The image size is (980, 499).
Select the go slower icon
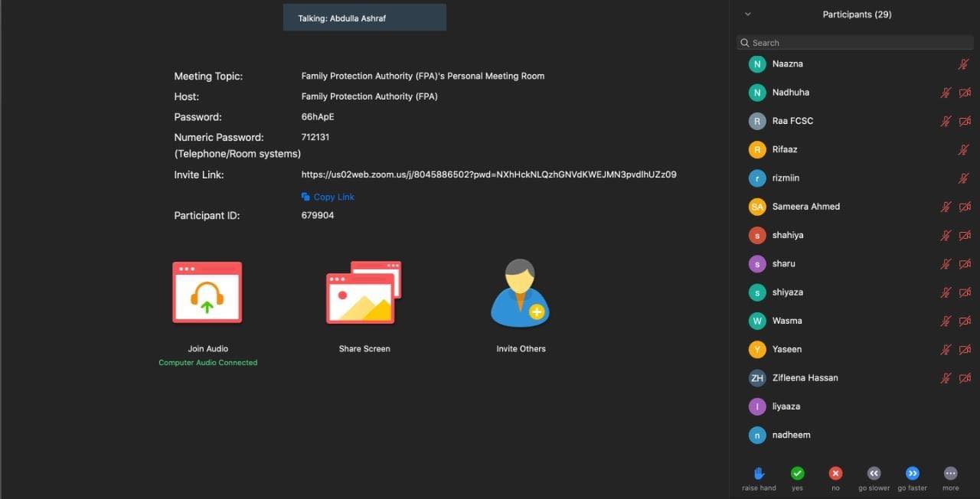click(x=874, y=474)
